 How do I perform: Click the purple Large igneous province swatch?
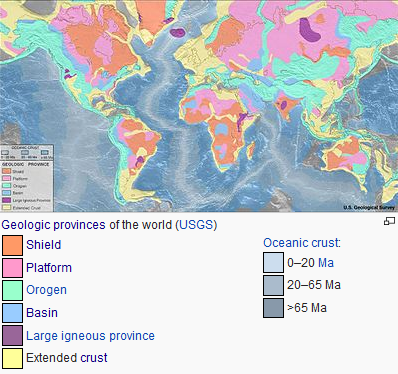(13, 335)
